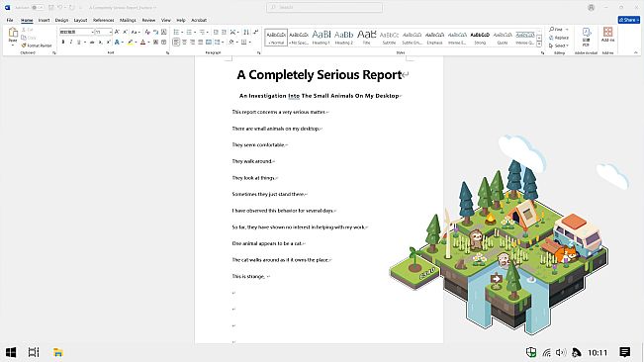644x362 pixels.
Task: Toggle Bold formatting
Action: (63, 42)
